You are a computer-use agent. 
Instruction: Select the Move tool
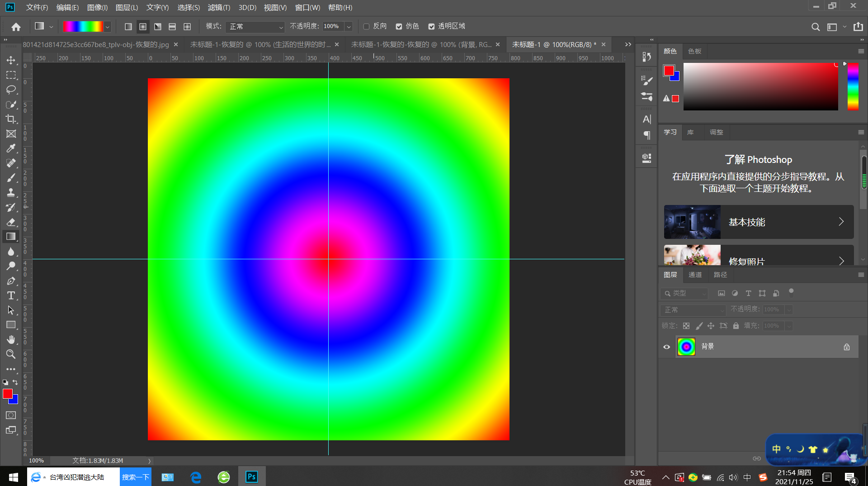[x=11, y=60]
